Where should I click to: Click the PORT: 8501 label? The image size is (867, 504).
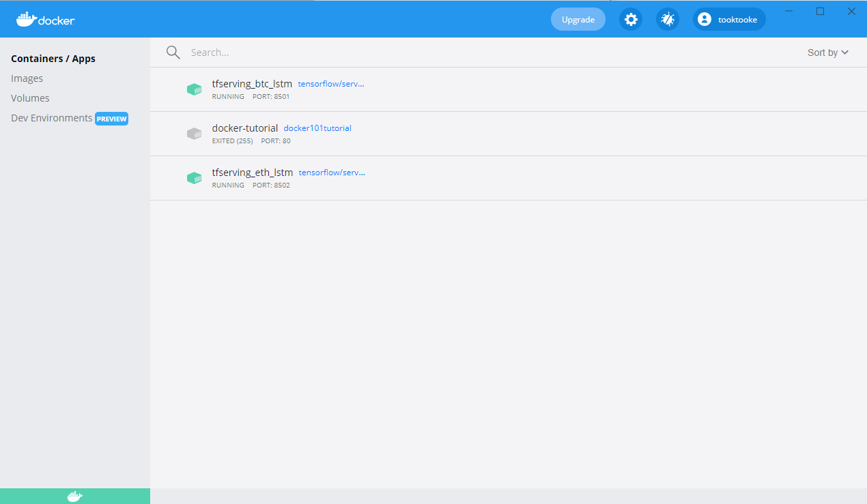click(271, 97)
